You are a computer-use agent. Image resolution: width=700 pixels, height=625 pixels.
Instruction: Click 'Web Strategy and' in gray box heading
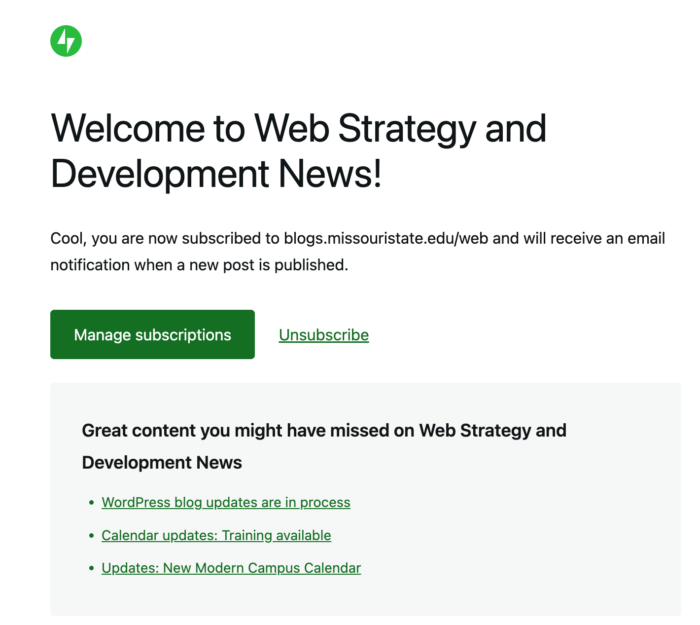[493, 430]
